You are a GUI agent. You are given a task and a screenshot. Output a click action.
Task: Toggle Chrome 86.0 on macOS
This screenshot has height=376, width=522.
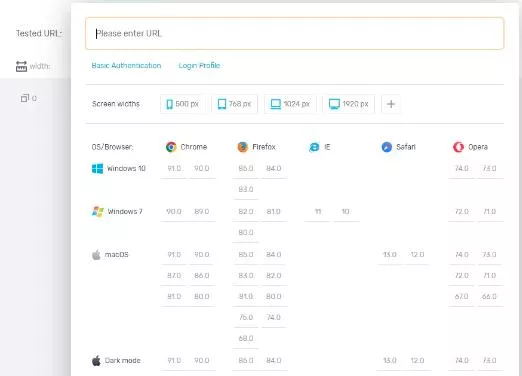[202, 276]
